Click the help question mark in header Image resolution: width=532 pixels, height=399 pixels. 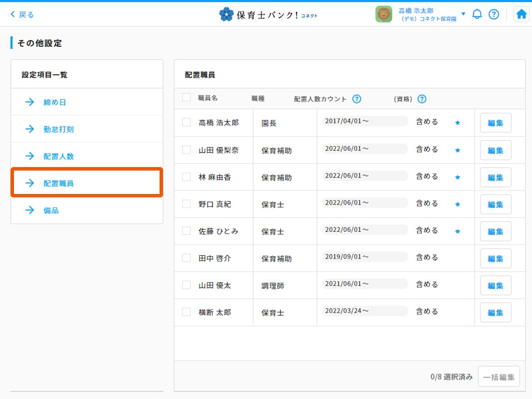494,14
